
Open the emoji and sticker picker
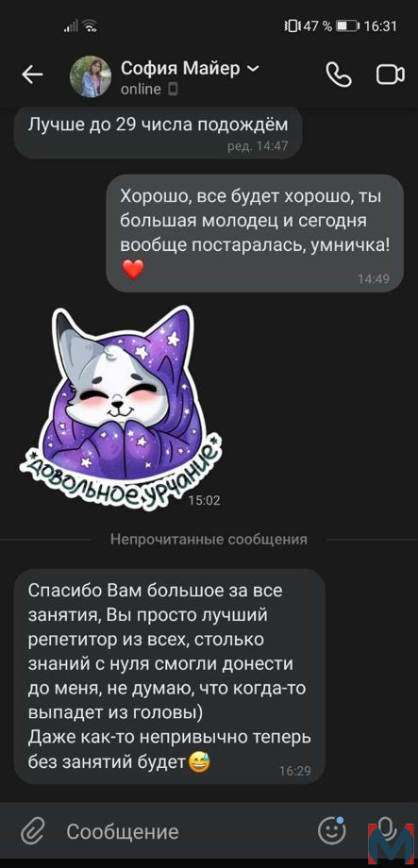tap(332, 830)
